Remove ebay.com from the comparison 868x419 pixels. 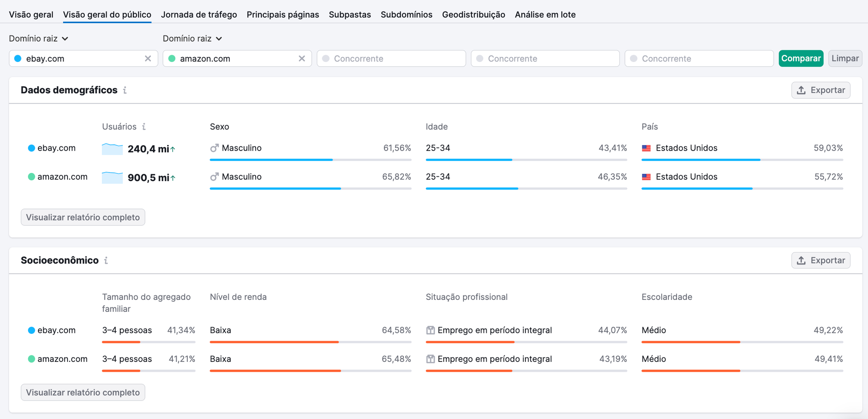[x=148, y=59]
